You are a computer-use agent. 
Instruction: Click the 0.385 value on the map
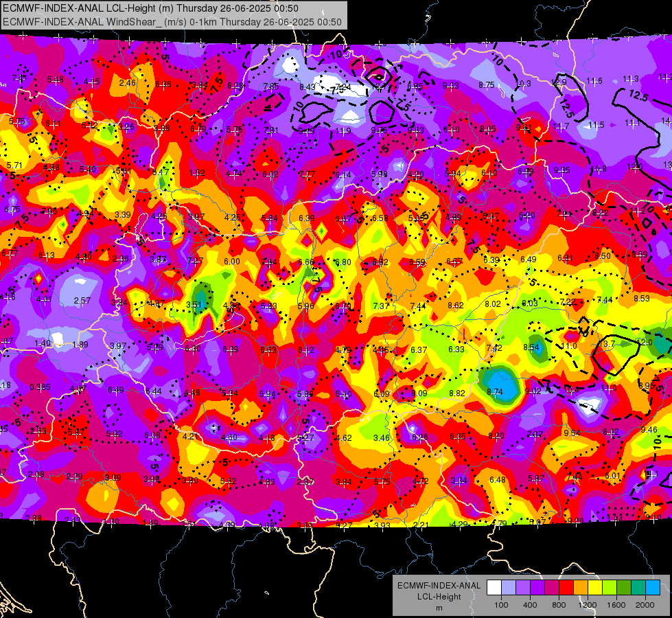pyautogui.click(x=40, y=387)
